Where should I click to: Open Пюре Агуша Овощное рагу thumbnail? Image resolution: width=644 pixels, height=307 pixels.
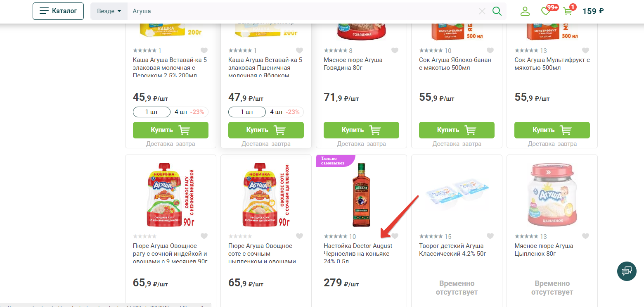170,195
